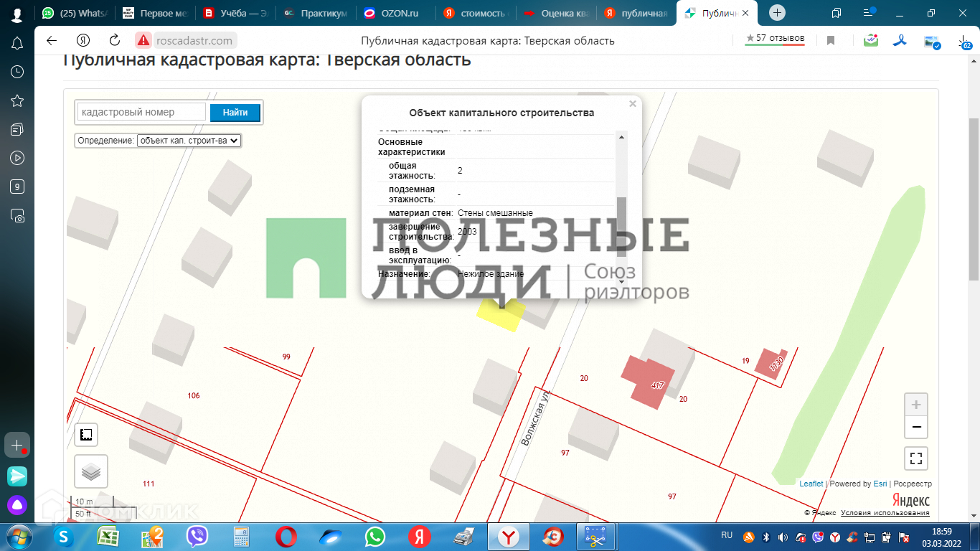Select the parcel number 106 label
Viewport: 980px width, 551px height.
(193, 396)
